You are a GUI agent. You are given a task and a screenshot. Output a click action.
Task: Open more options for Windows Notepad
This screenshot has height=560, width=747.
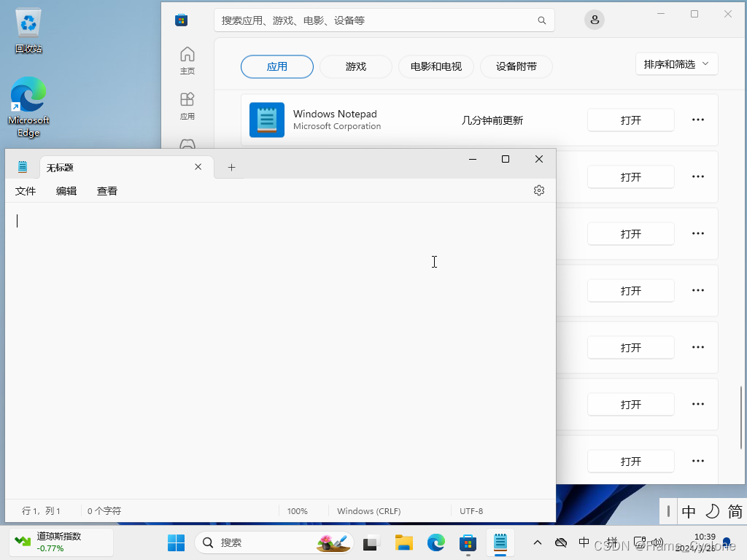tap(698, 120)
